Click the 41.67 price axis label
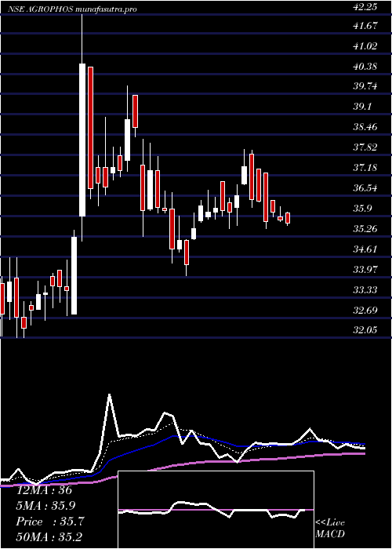Image resolution: width=392 pixels, height=549 pixels. pos(365,26)
